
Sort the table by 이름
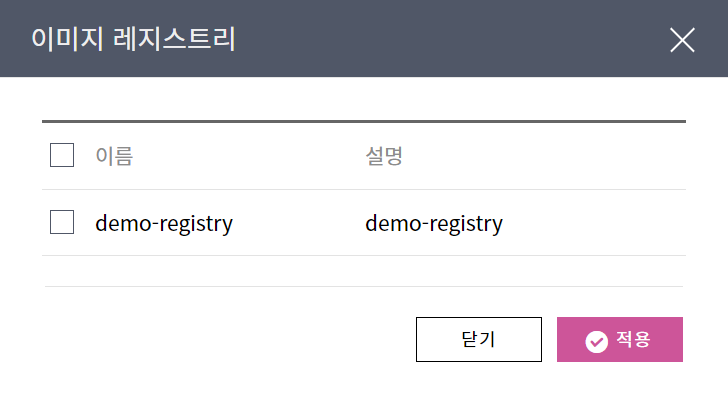tap(114, 156)
